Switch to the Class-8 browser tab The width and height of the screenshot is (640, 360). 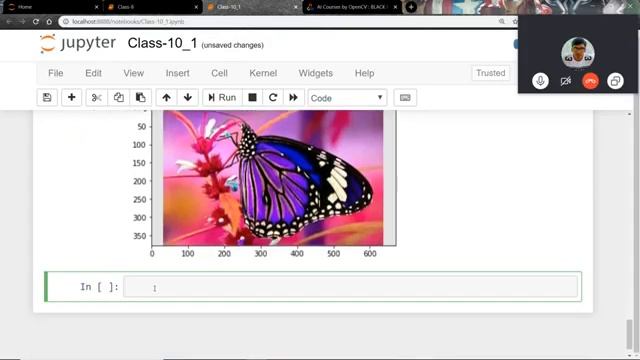(x=152, y=7)
